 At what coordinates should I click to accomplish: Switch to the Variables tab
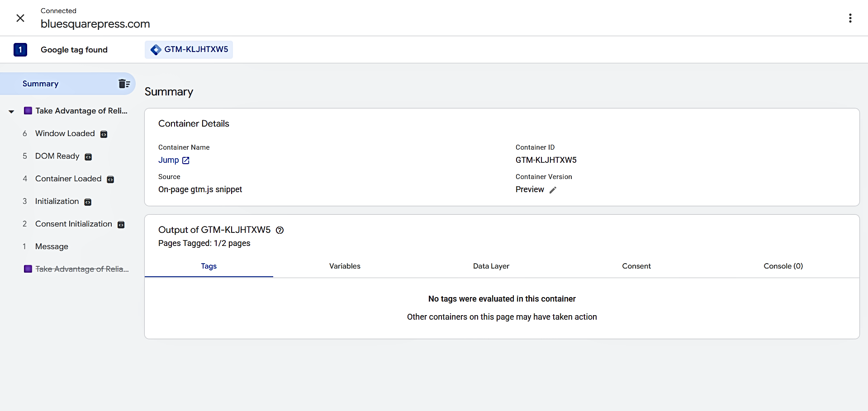coord(345,266)
